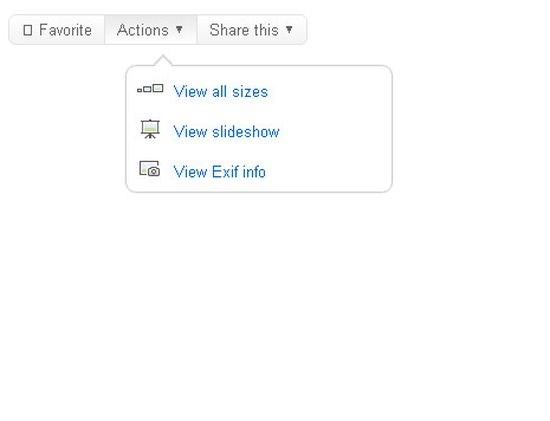Open the View all sizes link
The height and width of the screenshot is (421, 550).
pos(221,92)
